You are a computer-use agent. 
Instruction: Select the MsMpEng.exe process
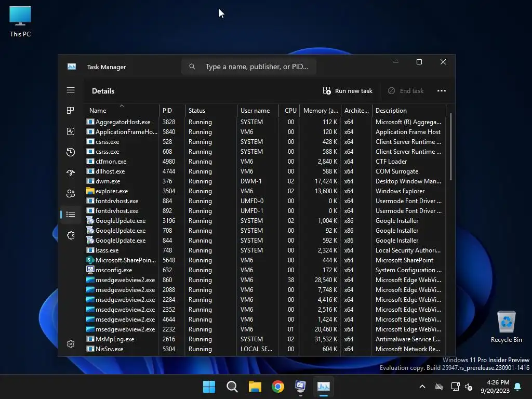pyautogui.click(x=265, y=339)
